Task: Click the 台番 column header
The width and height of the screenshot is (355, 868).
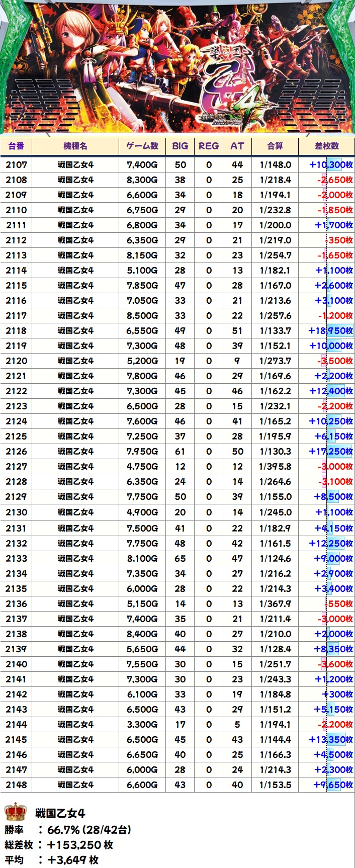Action: coord(16,146)
